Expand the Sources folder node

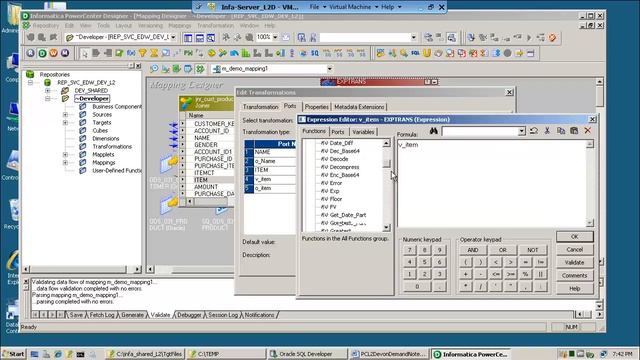pyautogui.click(x=65, y=115)
